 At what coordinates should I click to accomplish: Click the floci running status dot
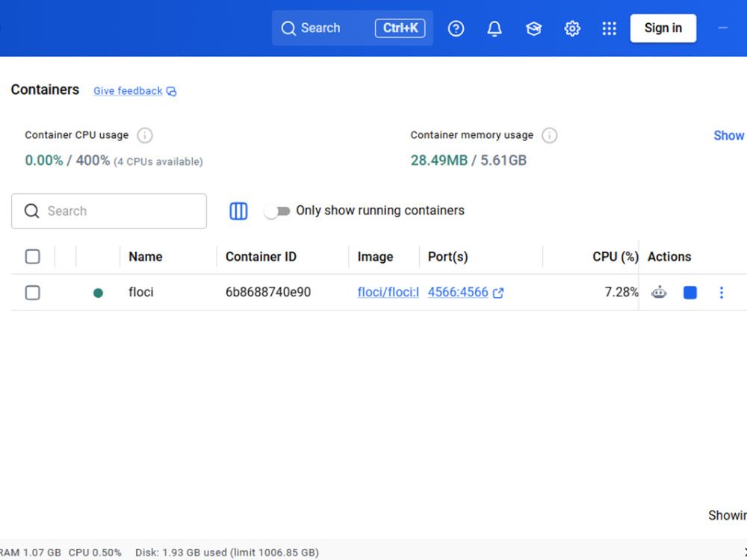coord(98,293)
